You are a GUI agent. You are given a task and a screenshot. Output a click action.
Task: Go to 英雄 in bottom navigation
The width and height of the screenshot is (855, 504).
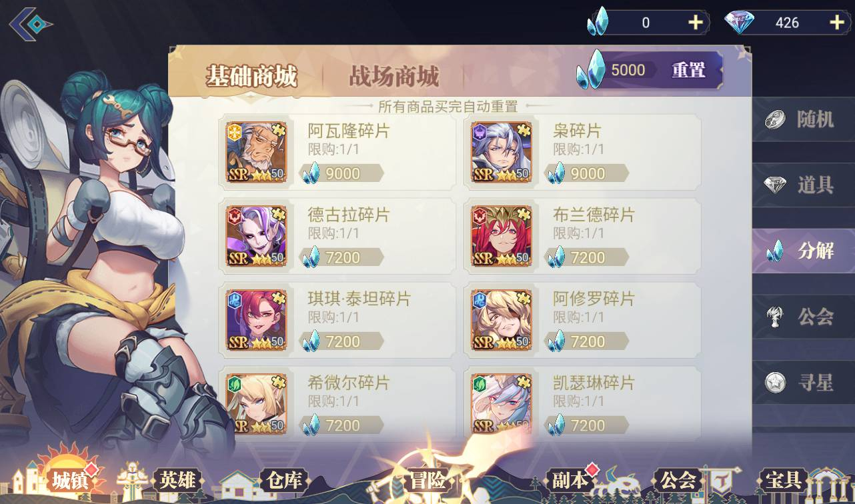(177, 480)
